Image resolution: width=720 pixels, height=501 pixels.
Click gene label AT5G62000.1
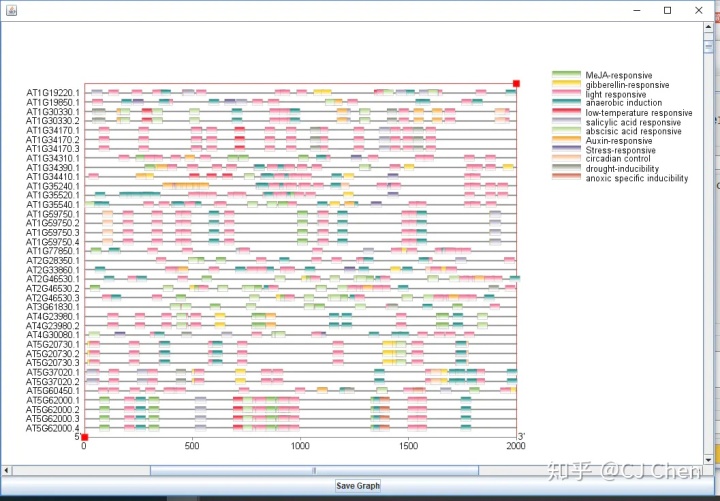(x=53, y=400)
